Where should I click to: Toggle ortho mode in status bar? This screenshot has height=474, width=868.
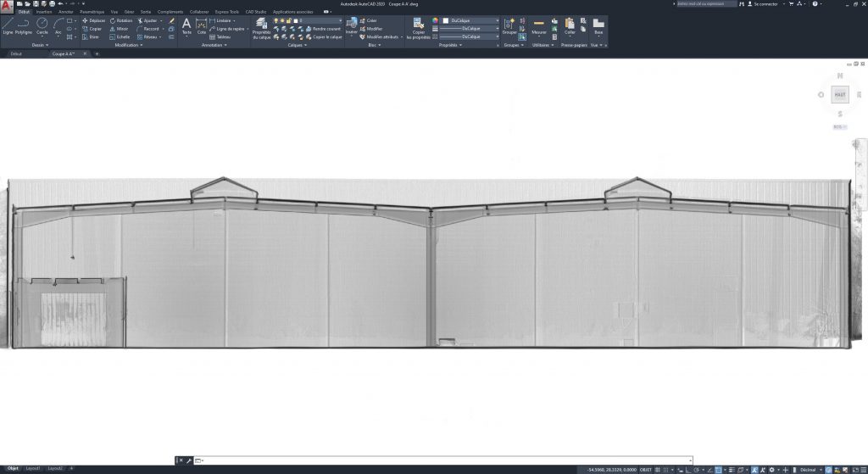click(688, 470)
